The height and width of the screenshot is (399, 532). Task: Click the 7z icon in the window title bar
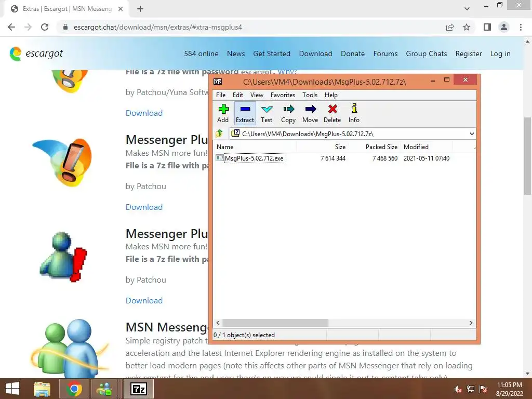218,82
